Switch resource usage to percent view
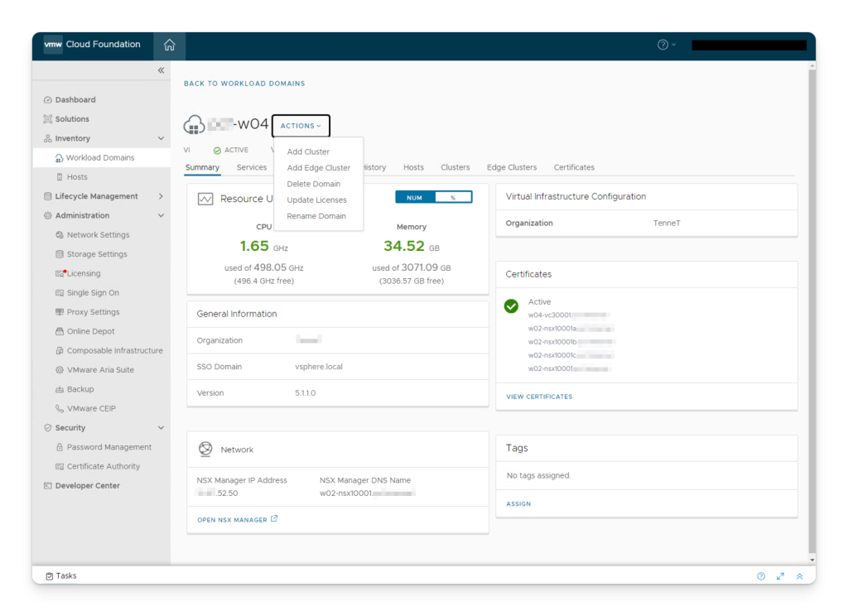 (453, 198)
